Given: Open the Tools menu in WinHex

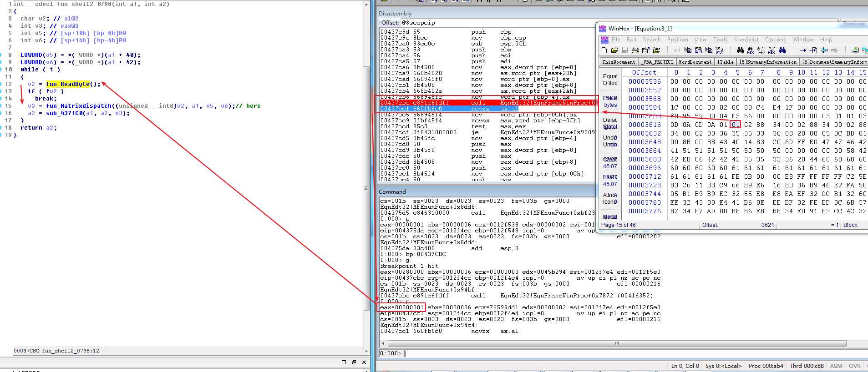Looking at the screenshot, I should pyautogui.click(x=721, y=40).
